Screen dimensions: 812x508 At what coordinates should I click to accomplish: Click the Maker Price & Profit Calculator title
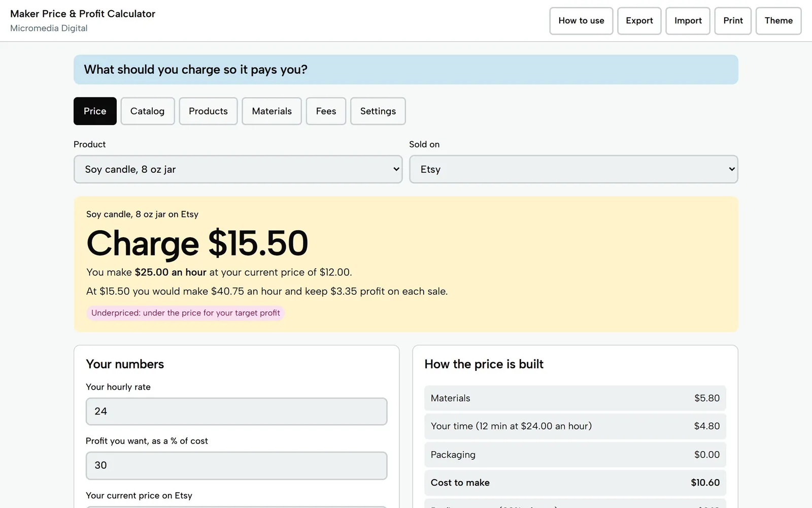click(x=83, y=14)
